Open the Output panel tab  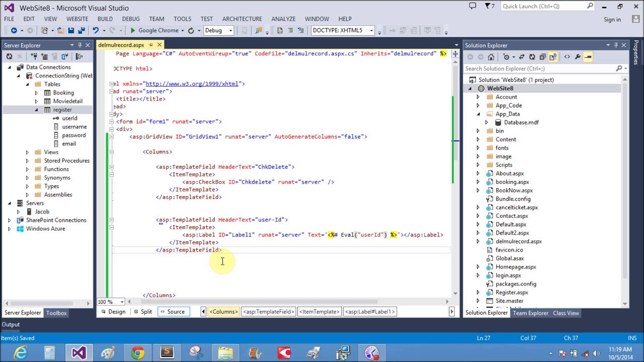[11, 325]
